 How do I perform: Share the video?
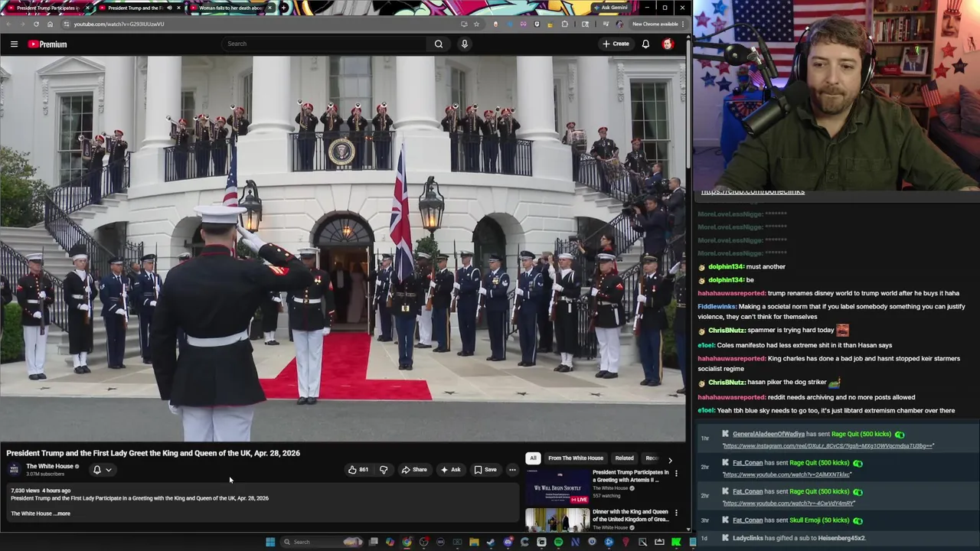[414, 470]
